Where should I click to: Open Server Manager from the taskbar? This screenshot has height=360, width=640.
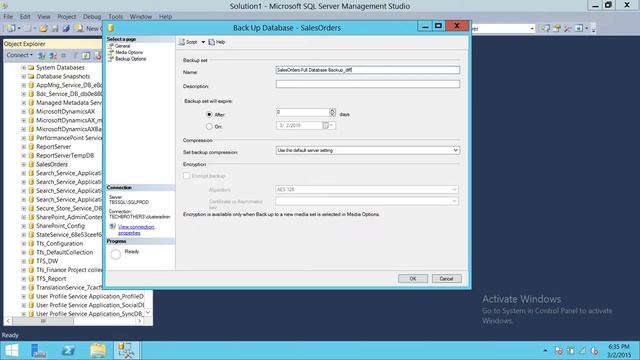[39, 350]
